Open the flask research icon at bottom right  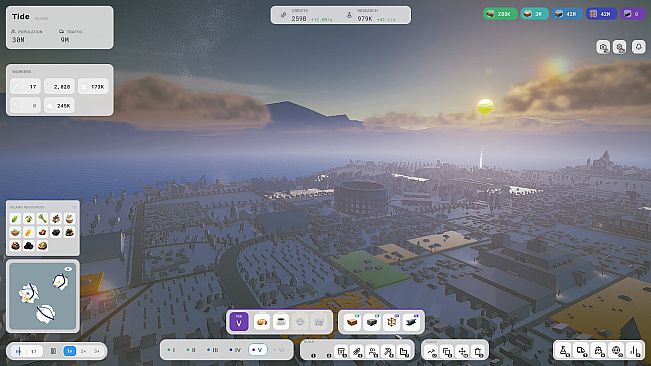pos(564,351)
